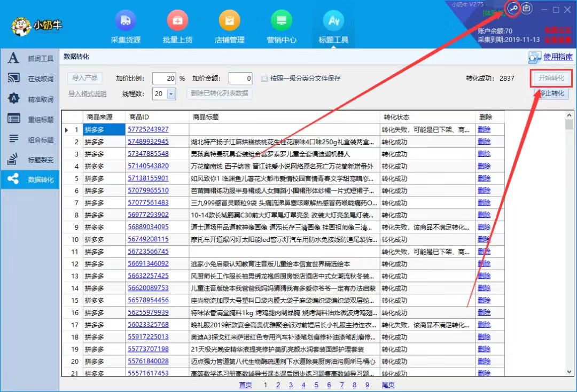Click the 导入产品 button
The image size is (577, 392).
pos(84,77)
